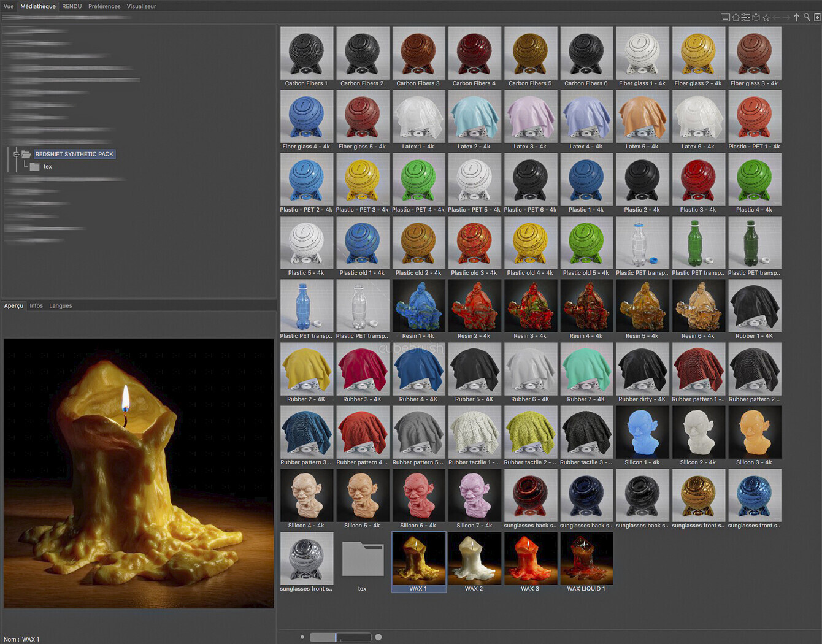This screenshot has width=822, height=644.
Task: Select the Latex 3 - 4k material
Action: (x=531, y=120)
